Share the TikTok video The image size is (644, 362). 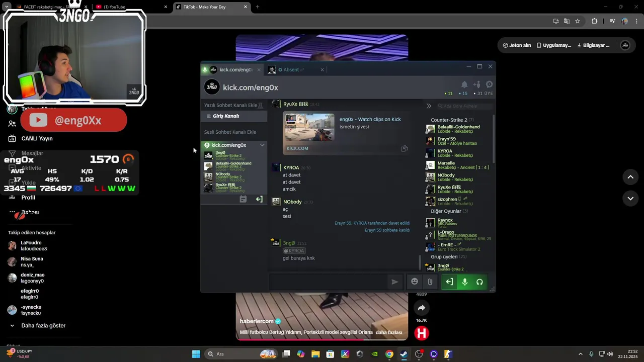coord(422,308)
